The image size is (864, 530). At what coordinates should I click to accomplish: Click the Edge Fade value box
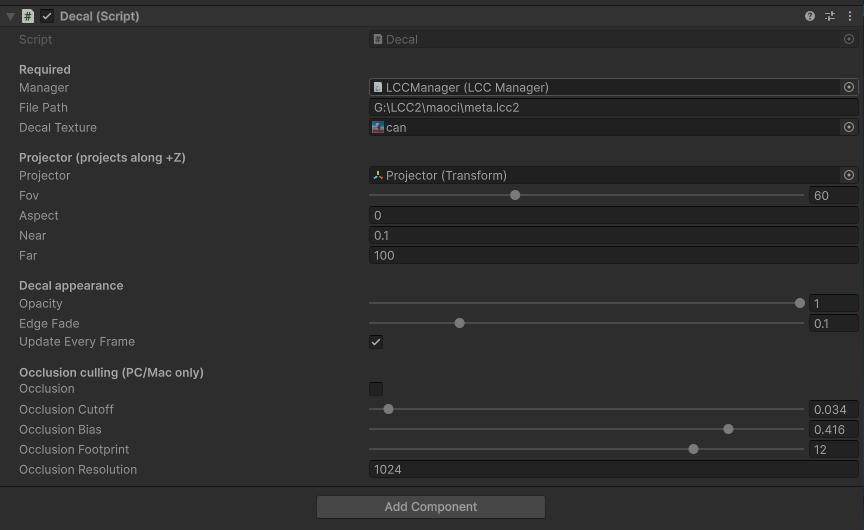(x=834, y=323)
